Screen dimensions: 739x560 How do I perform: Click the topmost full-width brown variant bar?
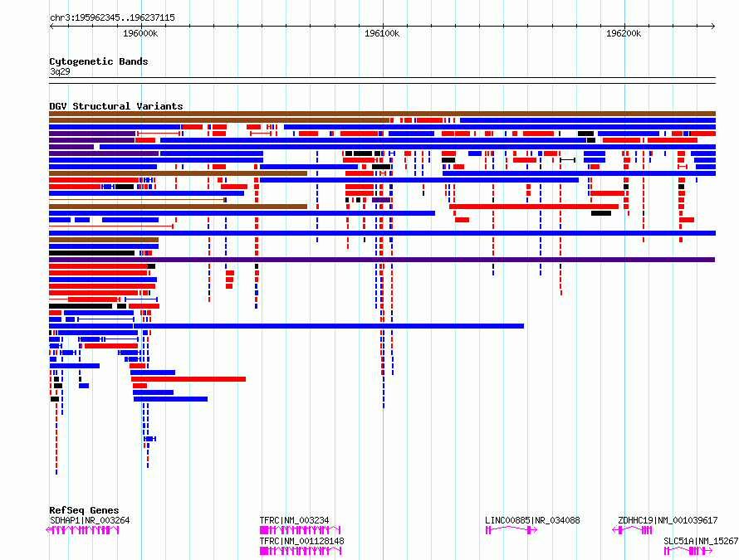coord(382,114)
